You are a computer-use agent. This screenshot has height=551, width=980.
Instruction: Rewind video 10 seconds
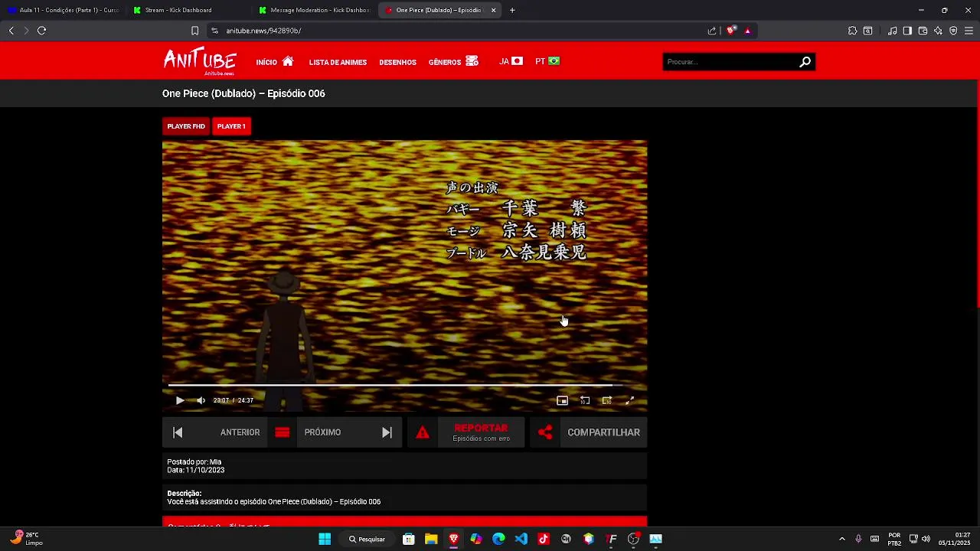click(x=585, y=400)
